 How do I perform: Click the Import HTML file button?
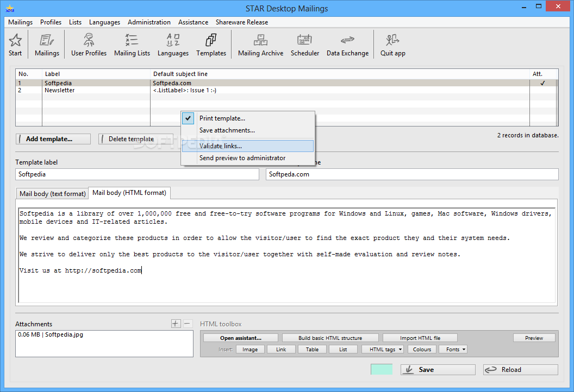tap(420, 338)
